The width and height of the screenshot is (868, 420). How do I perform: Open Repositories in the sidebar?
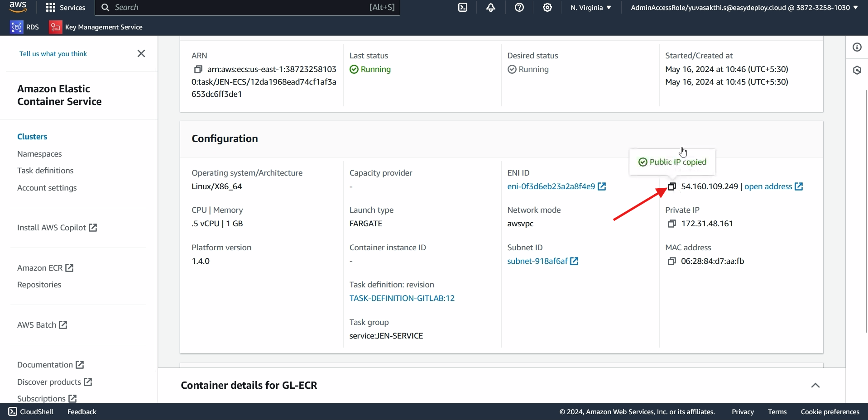pyautogui.click(x=39, y=285)
